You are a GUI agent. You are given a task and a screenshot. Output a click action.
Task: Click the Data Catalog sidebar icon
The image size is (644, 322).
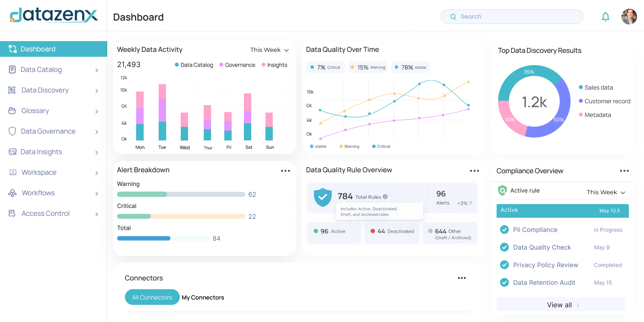coord(12,69)
